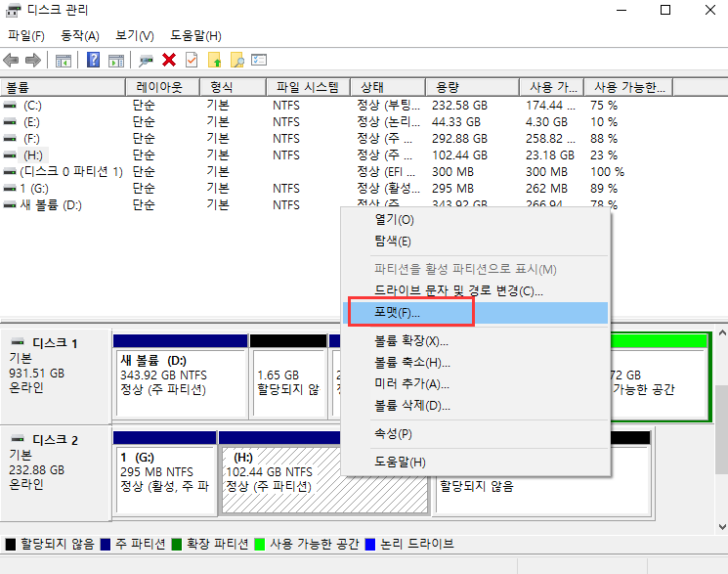Choose 볼륨 확장(X)... menu entry
Viewport: 728px width, 574px height.
click(476, 341)
